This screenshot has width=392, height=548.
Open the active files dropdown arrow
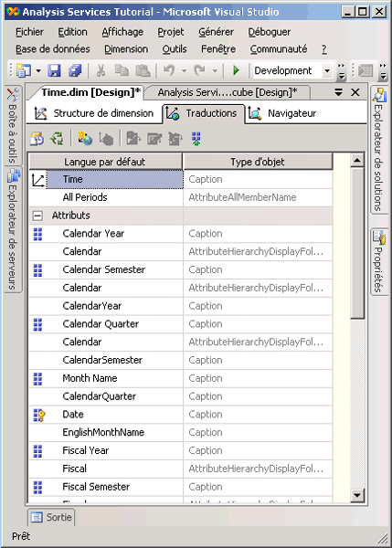(x=338, y=92)
